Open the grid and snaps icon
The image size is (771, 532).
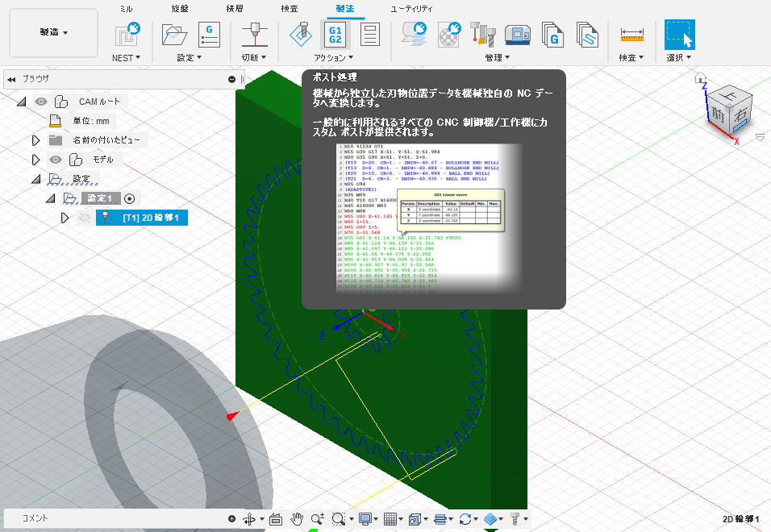pyautogui.click(x=390, y=519)
